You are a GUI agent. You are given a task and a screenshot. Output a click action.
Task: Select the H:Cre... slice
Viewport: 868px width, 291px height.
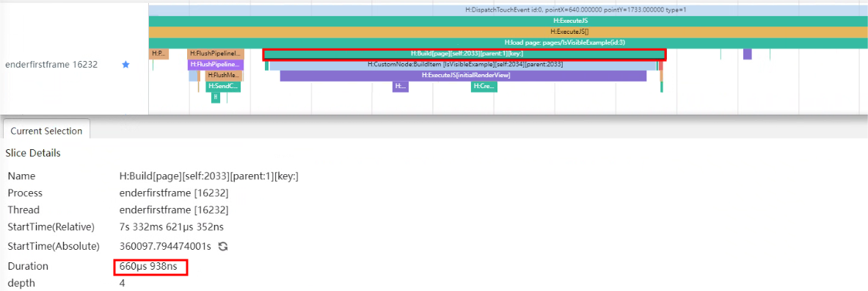pos(484,87)
